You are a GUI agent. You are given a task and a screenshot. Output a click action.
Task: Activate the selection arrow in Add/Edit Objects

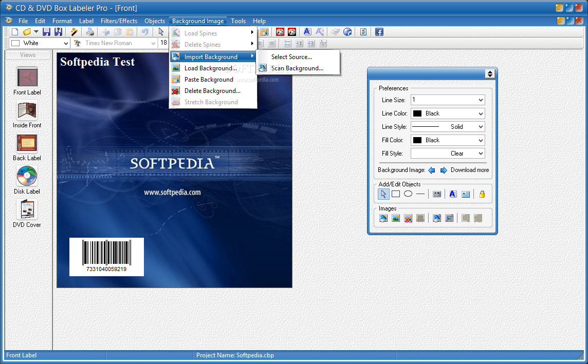pyautogui.click(x=383, y=194)
